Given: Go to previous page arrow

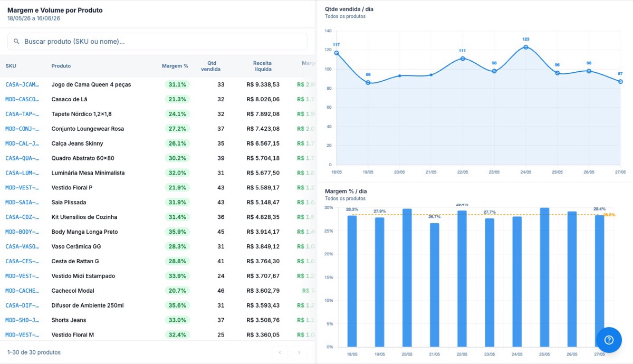Looking at the screenshot, I should click(x=280, y=352).
